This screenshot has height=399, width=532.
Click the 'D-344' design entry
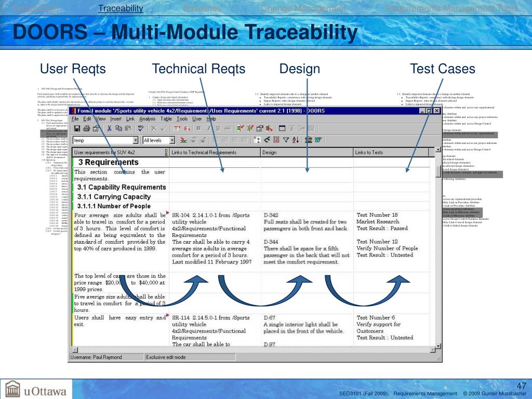[271, 242]
